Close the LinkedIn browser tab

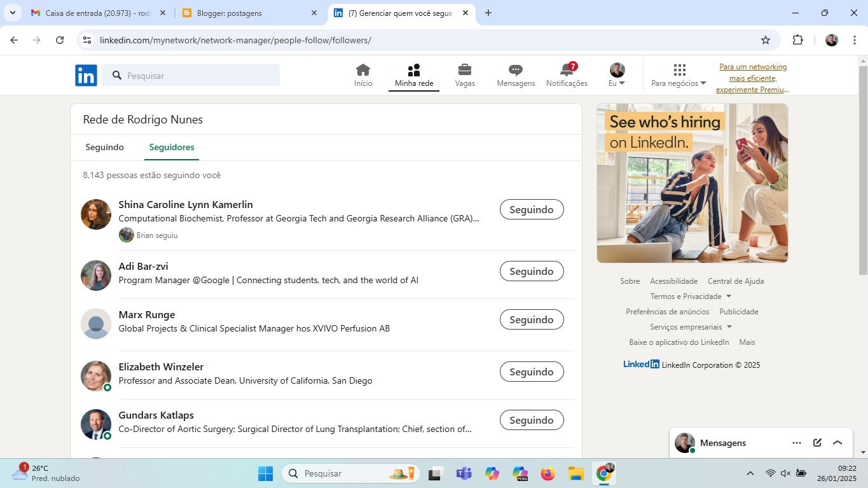point(465,13)
